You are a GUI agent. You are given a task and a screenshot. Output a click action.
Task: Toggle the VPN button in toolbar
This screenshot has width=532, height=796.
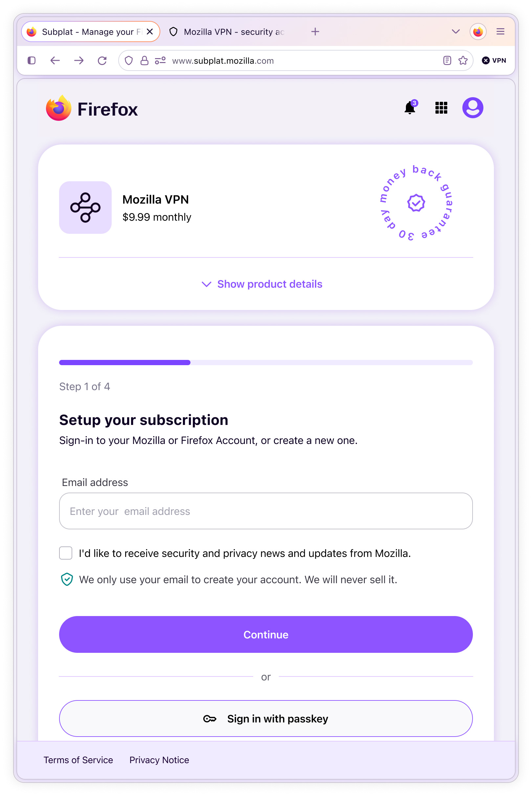tap(494, 60)
